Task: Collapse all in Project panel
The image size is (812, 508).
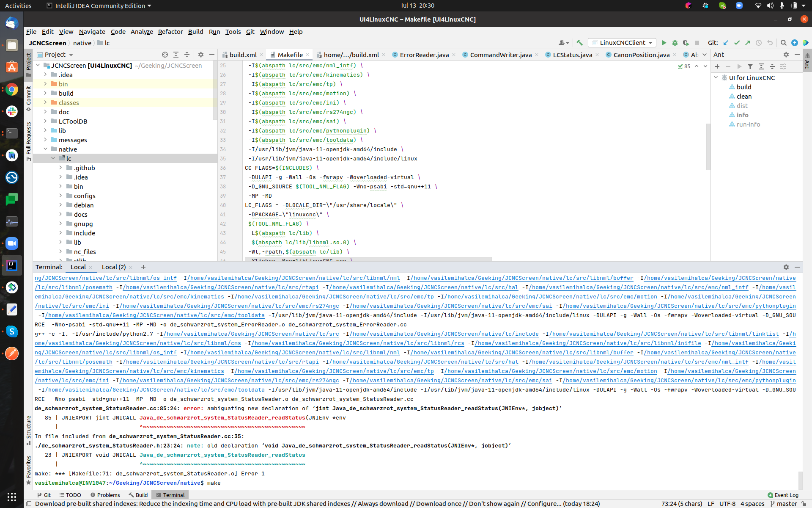Action: click(x=187, y=55)
